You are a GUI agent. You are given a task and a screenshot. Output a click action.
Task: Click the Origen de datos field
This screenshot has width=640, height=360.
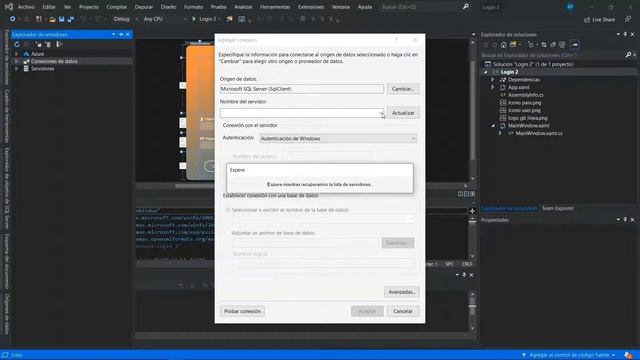coord(302,89)
